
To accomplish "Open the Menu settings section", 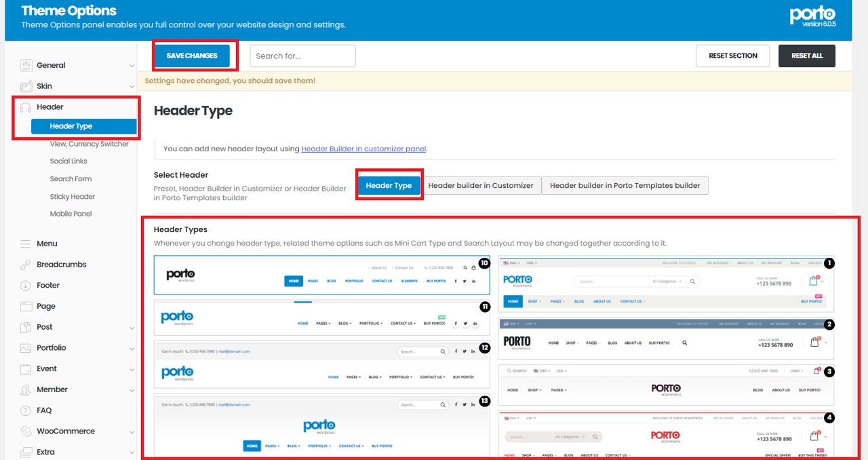I will coord(47,244).
